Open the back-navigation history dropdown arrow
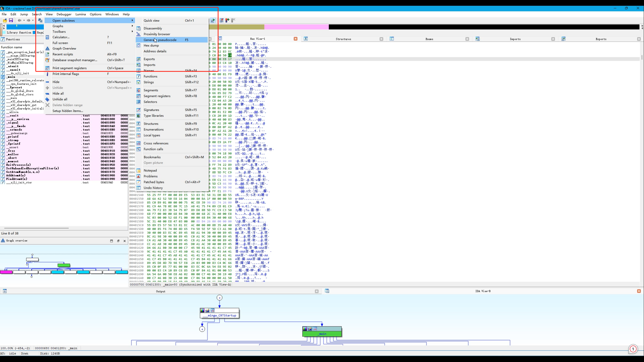The height and width of the screenshot is (362, 644). click(24, 20)
